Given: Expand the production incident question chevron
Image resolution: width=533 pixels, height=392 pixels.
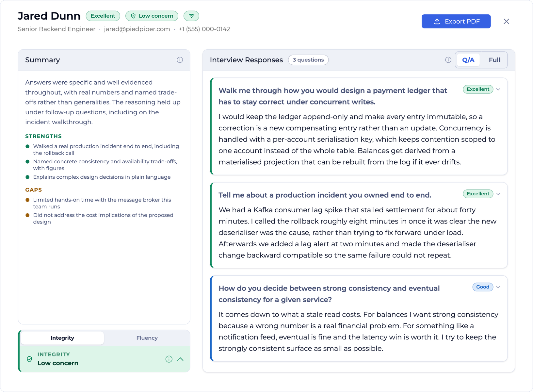Looking at the screenshot, I should [x=498, y=194].
